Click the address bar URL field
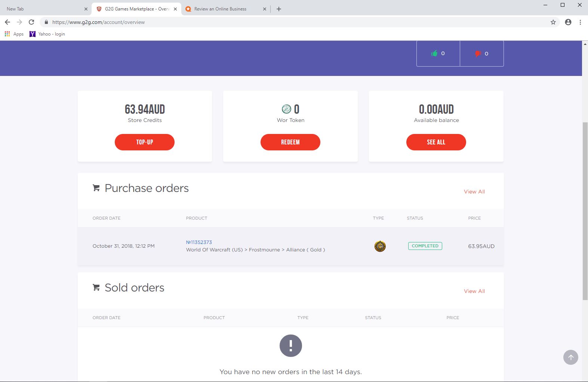 [x=299, y=22]
